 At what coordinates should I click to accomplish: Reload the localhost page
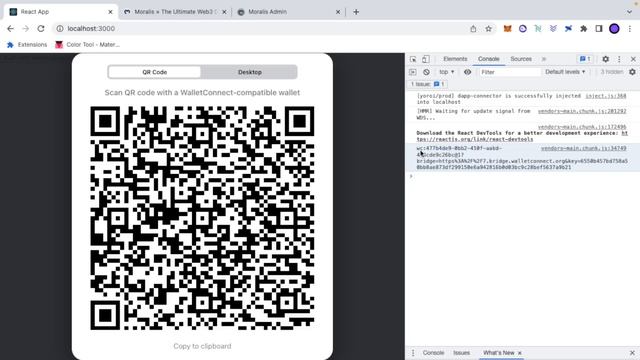[x=41, y=29]
